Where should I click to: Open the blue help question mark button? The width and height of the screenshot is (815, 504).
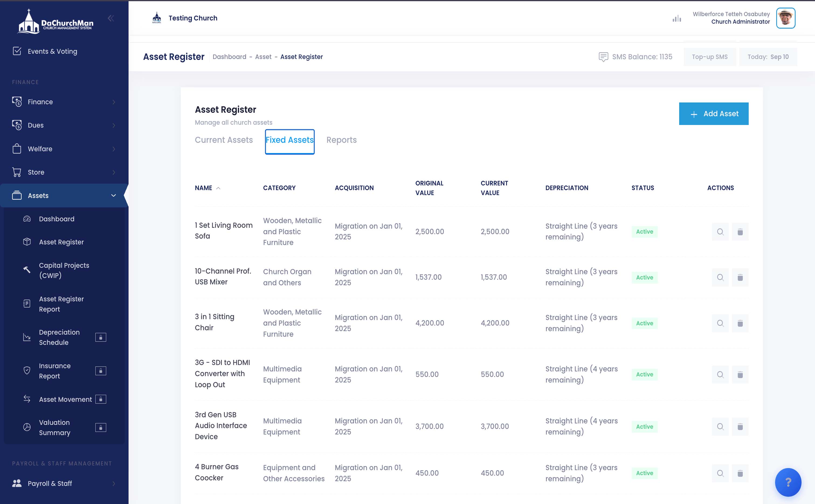pos(788,482)
